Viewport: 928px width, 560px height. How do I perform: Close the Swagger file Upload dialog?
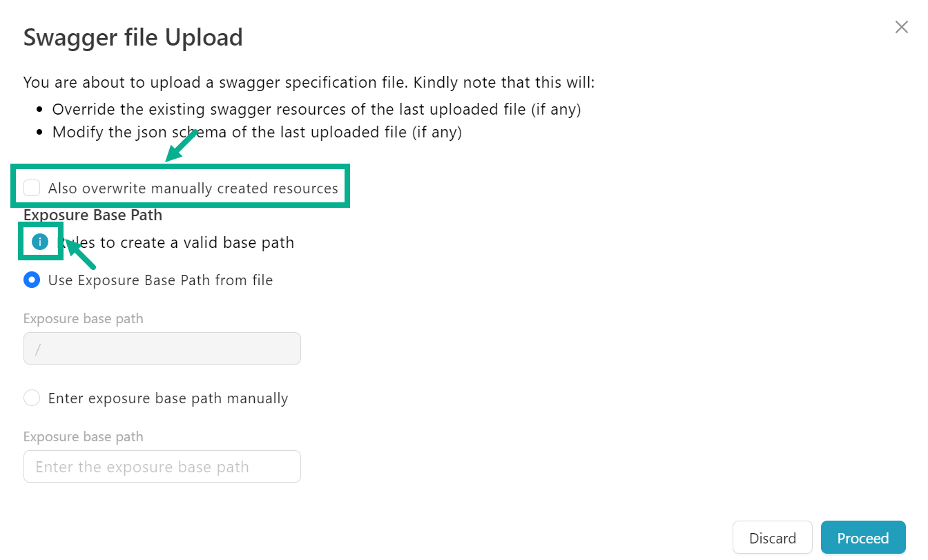click(901, 27)
